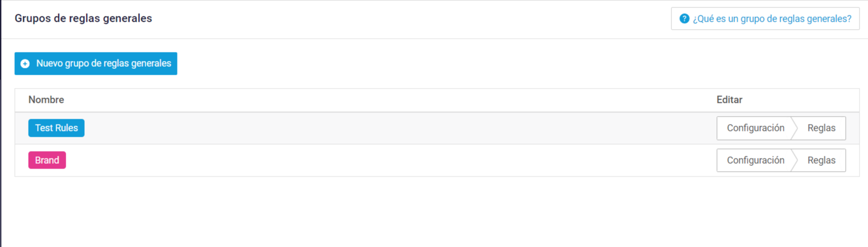
Task: Select the pink Brand tag
Action: (47, 160)
